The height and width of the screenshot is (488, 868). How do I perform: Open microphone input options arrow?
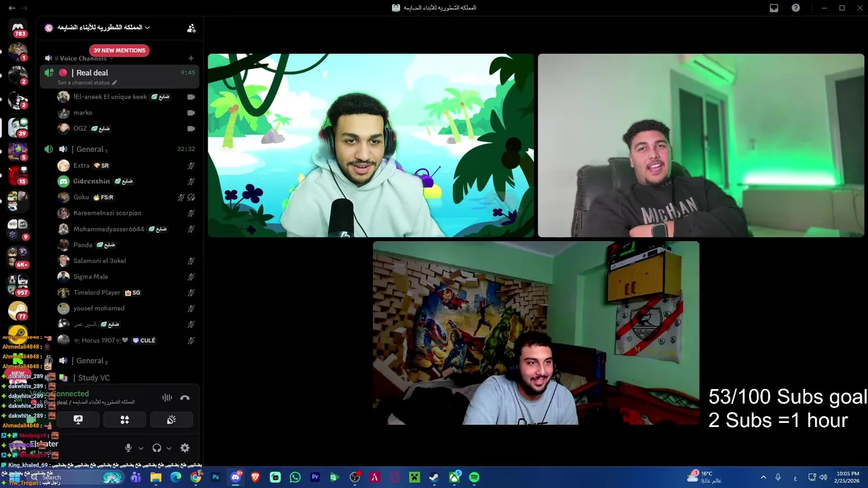[x=141, y=448]
